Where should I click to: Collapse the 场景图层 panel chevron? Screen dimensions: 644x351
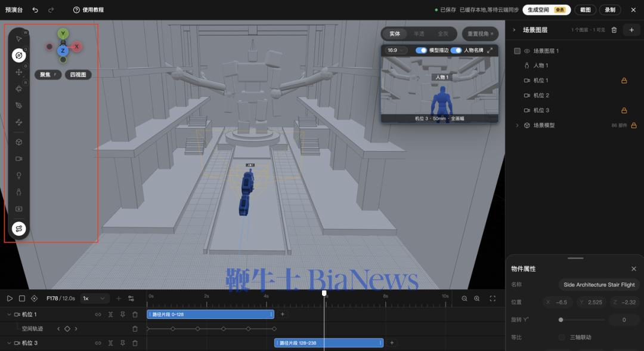pos(514,30)
